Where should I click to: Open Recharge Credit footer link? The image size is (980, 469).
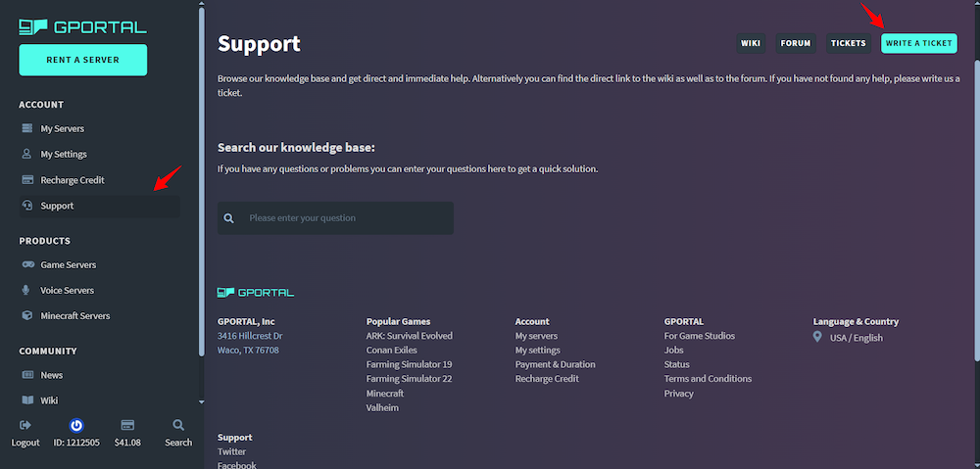tap(547, 379)
